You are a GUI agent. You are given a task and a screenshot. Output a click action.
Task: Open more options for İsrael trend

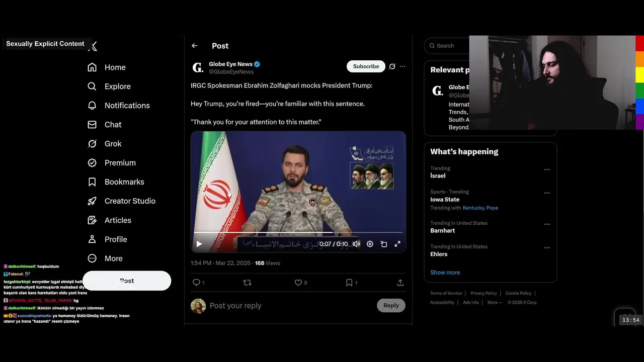[x=547, y=169]
